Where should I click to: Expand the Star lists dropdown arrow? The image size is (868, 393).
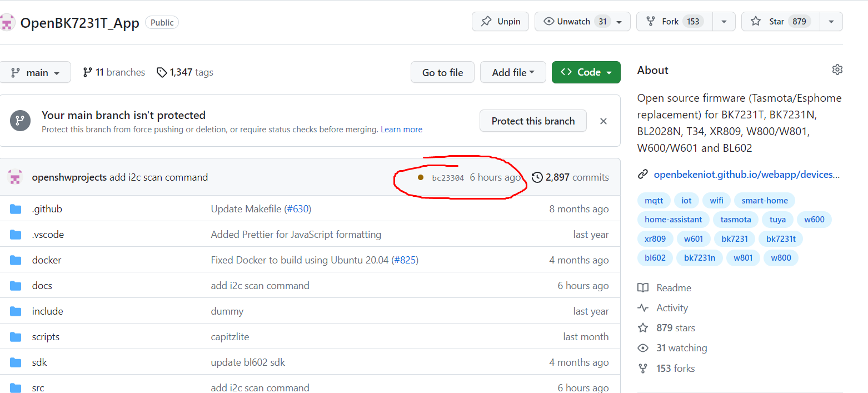pyautogui.click(x=831, y=22)
